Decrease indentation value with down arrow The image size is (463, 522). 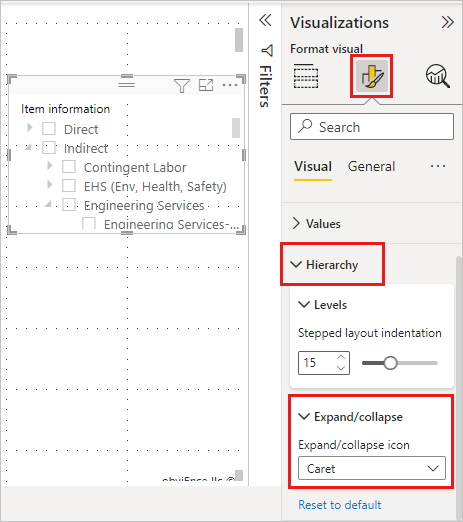tap(341, 368)
